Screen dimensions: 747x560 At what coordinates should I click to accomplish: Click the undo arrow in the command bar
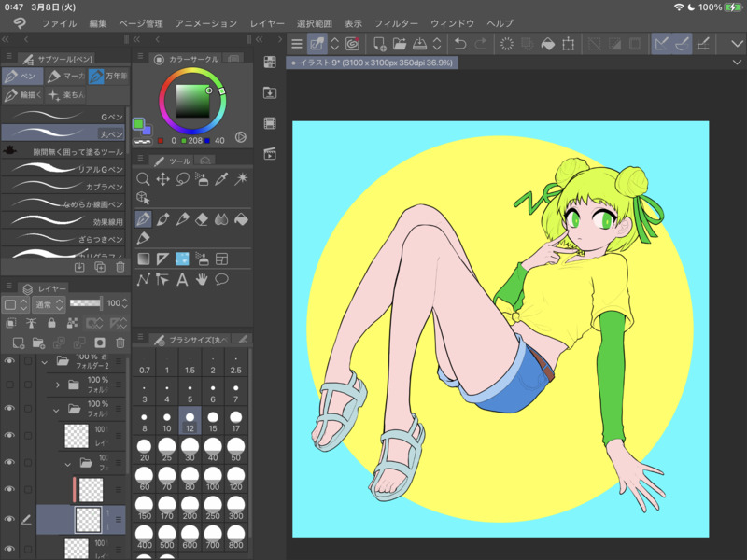[459, 43]
